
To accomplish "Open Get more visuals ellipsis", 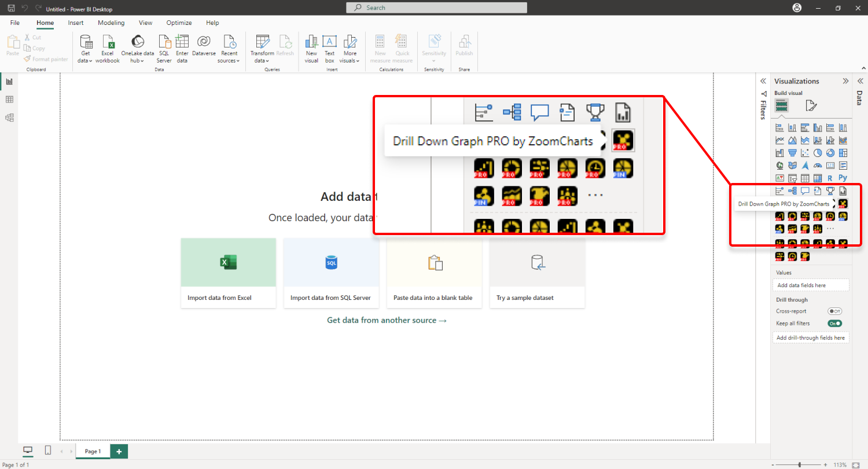I will pos(830,229).
